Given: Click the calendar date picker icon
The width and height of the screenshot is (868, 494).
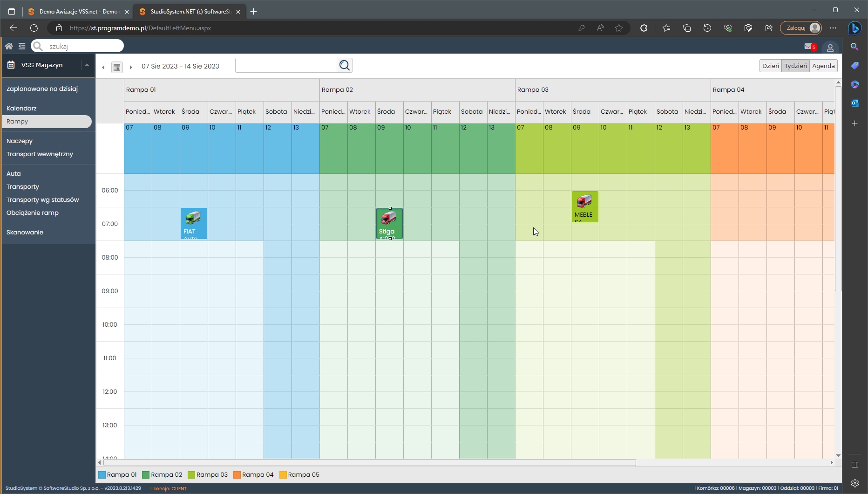Looking at the screenshot, I should (x=117, y=67).
